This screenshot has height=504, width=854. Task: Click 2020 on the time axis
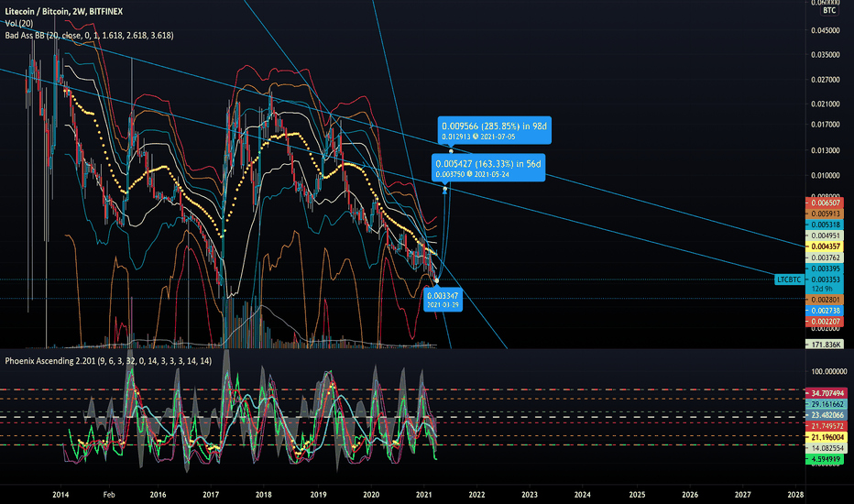(371, 495)
